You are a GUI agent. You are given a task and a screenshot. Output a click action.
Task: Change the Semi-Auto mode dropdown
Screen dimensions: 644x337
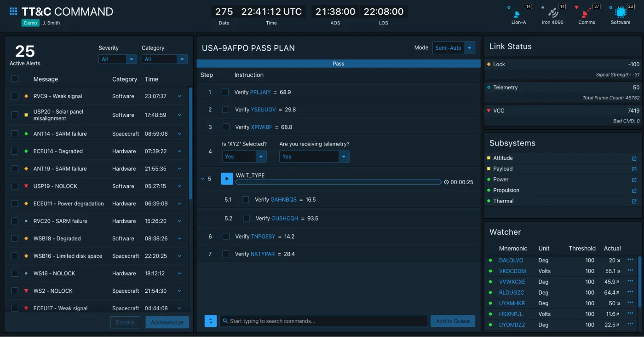tap(454, 47)
